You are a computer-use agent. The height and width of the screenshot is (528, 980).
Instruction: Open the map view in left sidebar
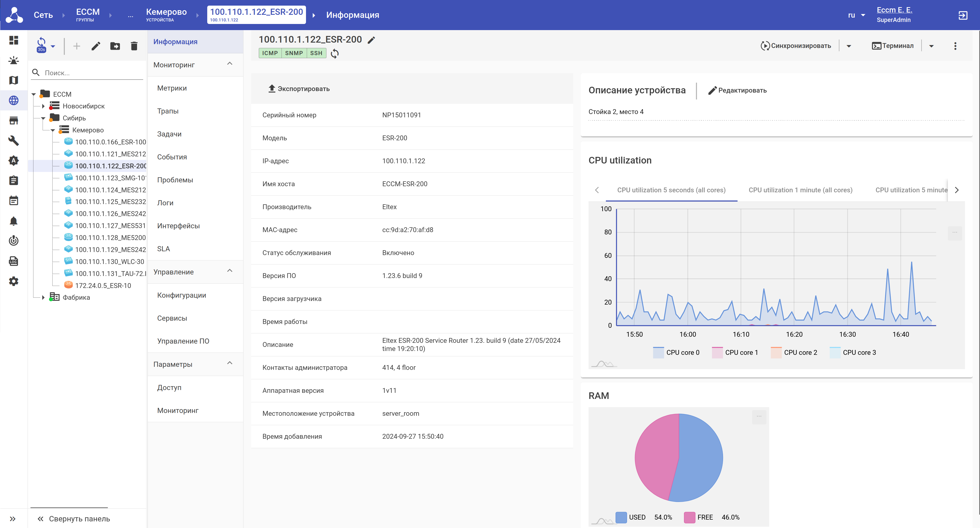point(14,80)
